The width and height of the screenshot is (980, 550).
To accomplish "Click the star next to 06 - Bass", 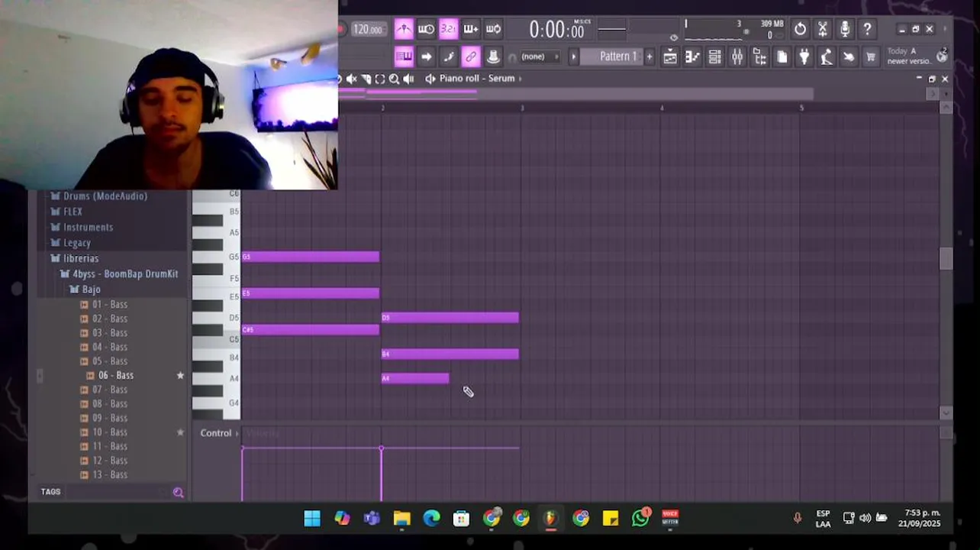I will pos(180,375).
